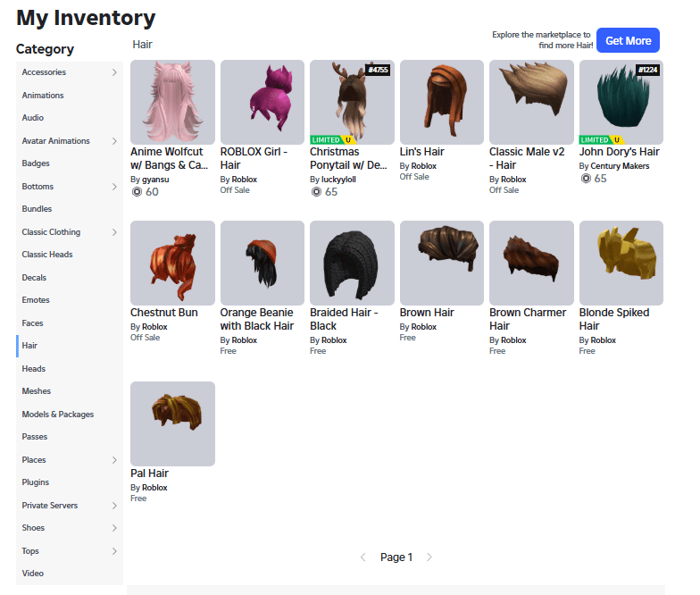Go to next inventory page arrow
Screen dimensions: 700x595
tap(429, 557)
